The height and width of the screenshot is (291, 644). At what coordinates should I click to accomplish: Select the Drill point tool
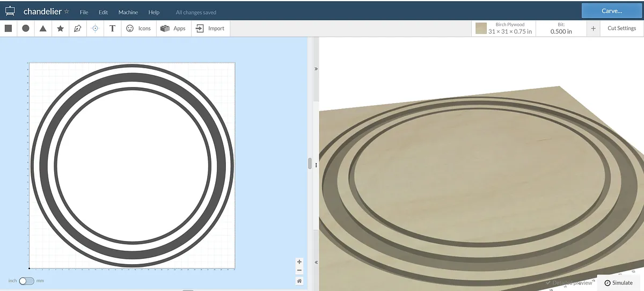[x=95, y=28]
